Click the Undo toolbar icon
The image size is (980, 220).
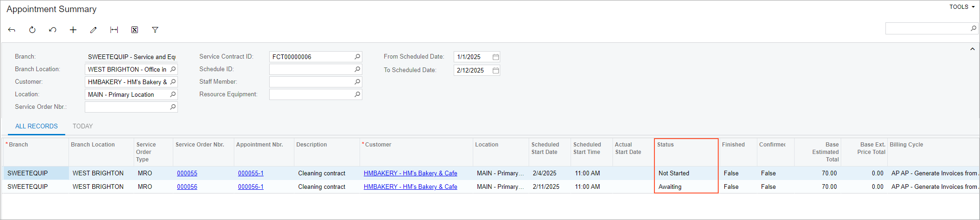(53, 30)
